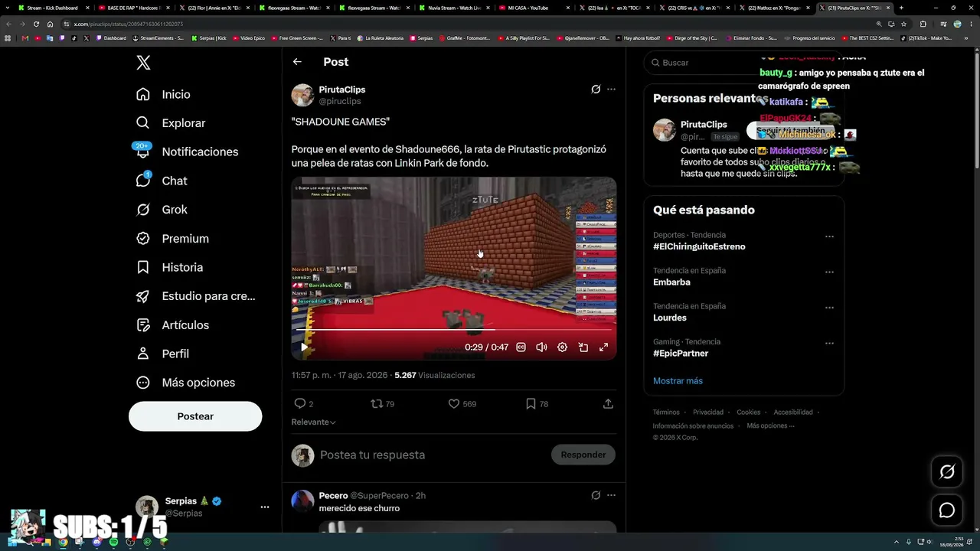Open more options for PirutaClips post
This screenshot has height=551, width=980.
tap(611, 90)
